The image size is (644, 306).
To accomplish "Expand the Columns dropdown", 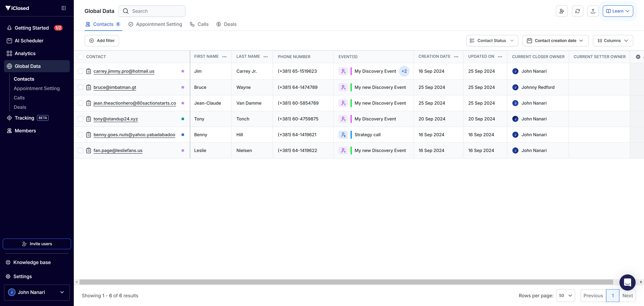I will point(613,41).
